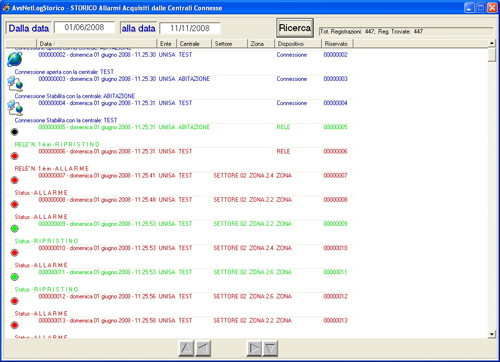Click 'Connessione Stabilita con la centrale: TEST'
Viewport: 500px width, 362px height.
coord(66,120)
